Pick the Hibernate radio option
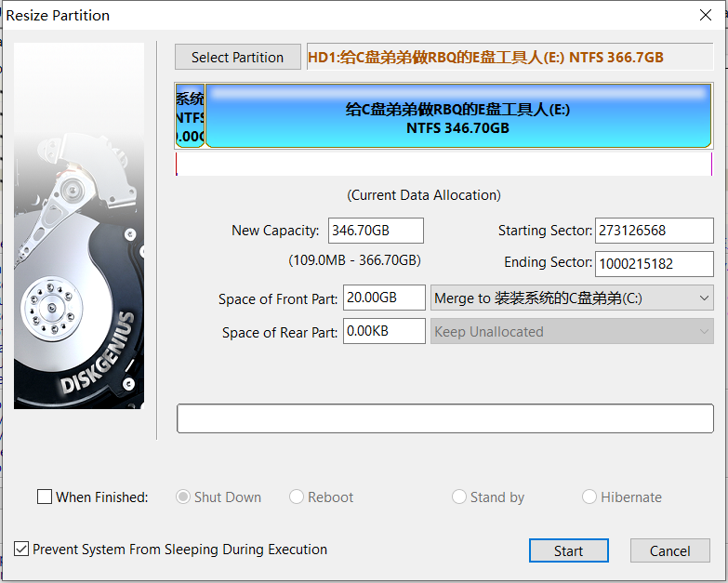Screen dimensions: 728x583 589,497
